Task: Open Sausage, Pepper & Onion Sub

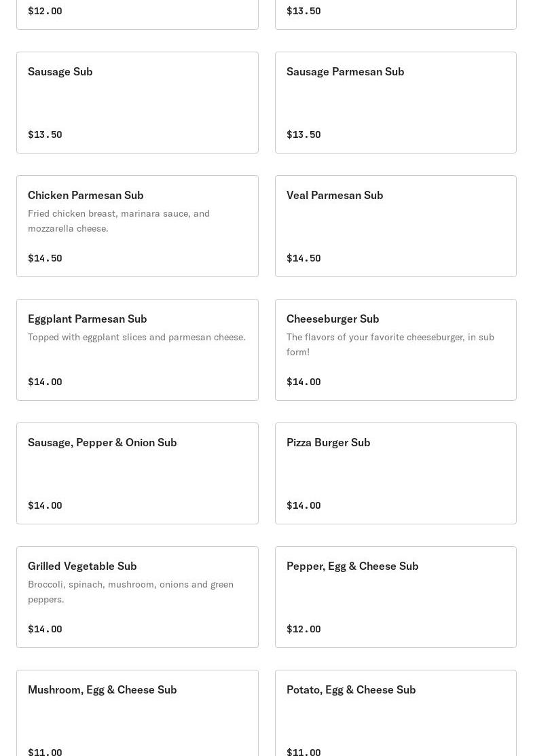Action: pyautogui.click(x=137, y=473)
